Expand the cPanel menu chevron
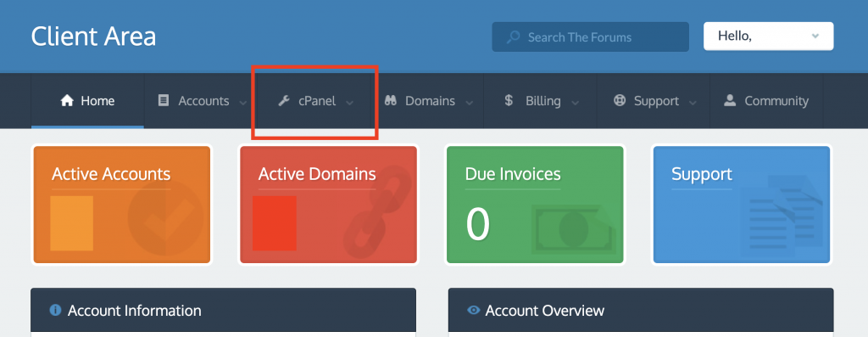 coord(350,103)
